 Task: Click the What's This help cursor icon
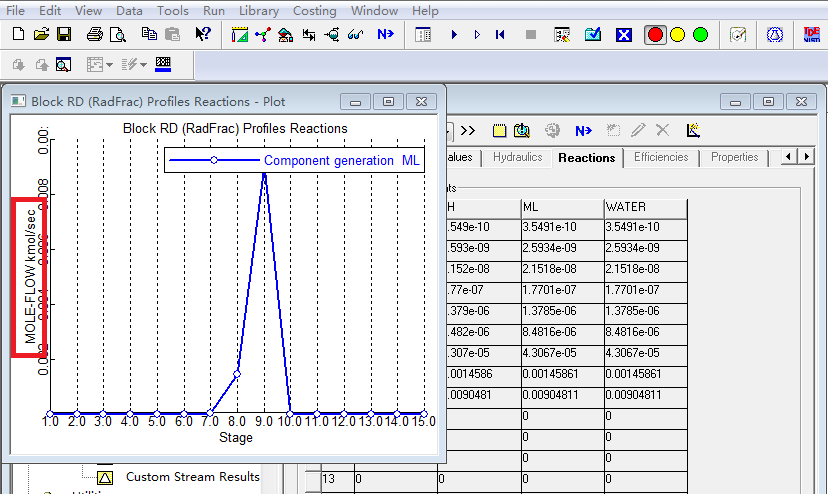pos(203,35)
